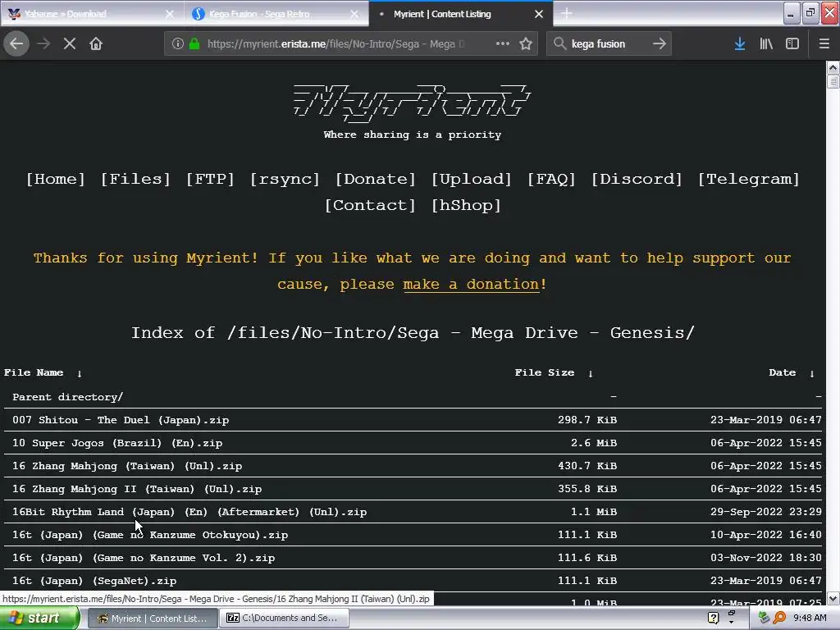View site information icon in address bar
The width and height of the screenshot is (840, 630).
tap(178, 44)
